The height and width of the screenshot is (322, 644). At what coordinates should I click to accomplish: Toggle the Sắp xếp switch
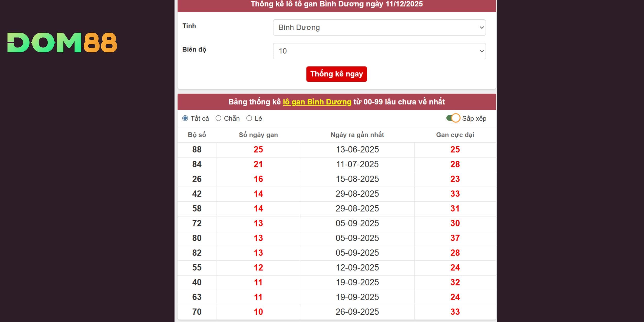point(453,118)
